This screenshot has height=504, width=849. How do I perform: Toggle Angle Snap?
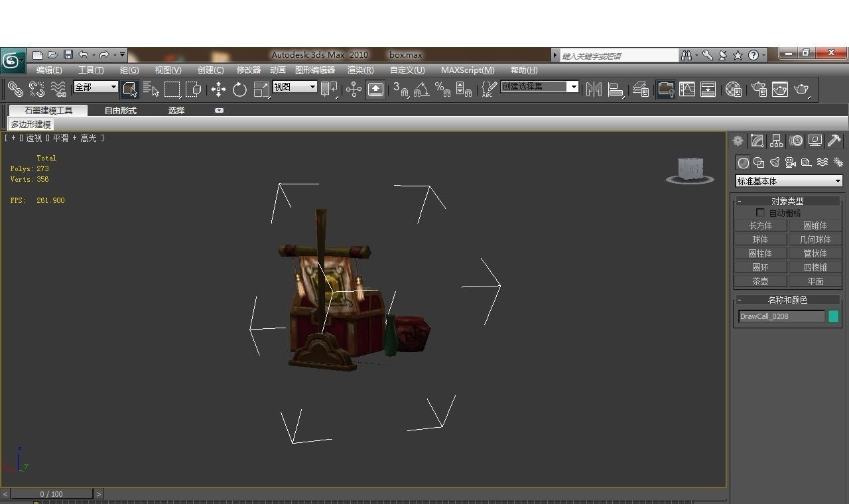point(422,89)
